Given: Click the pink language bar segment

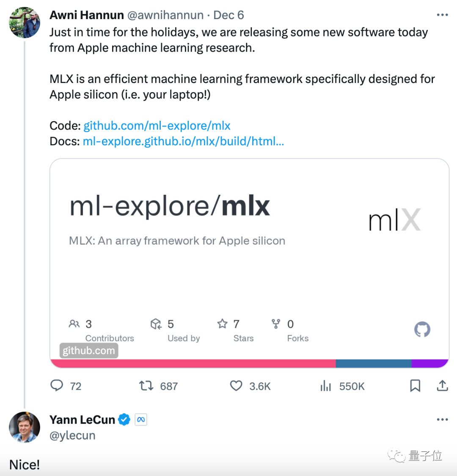Looking at the screenshot, I should click(x=193, y=363).
